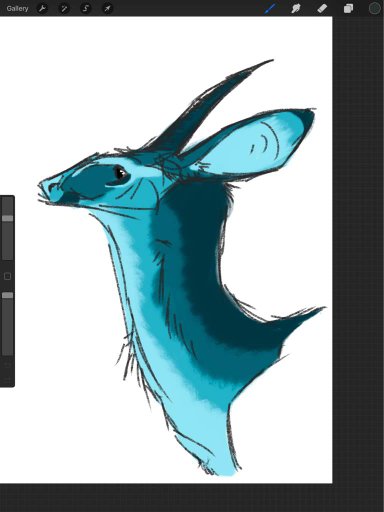The image size is (384, 512).
Task: Open the Adjustments magic wand menu
Action: (64, 8)
